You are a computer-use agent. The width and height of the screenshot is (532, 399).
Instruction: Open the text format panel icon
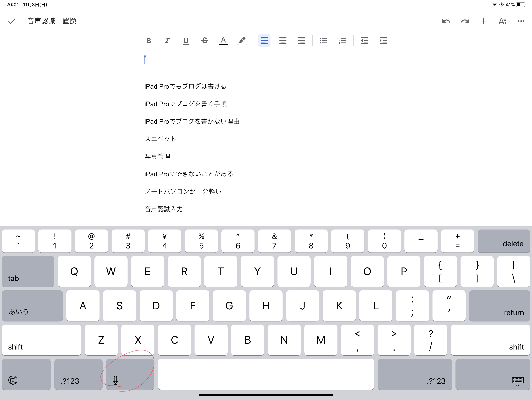click(x=502, y=21)
